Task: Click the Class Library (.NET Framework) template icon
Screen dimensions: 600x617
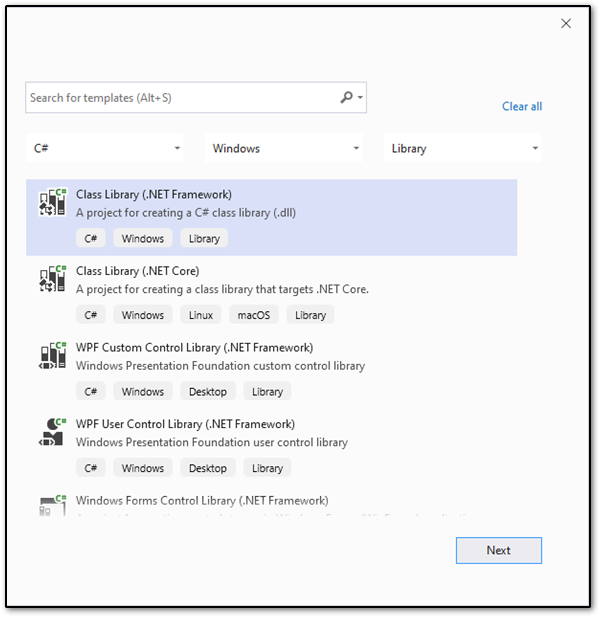Action: pyautogui.click(x=53, y=202)
